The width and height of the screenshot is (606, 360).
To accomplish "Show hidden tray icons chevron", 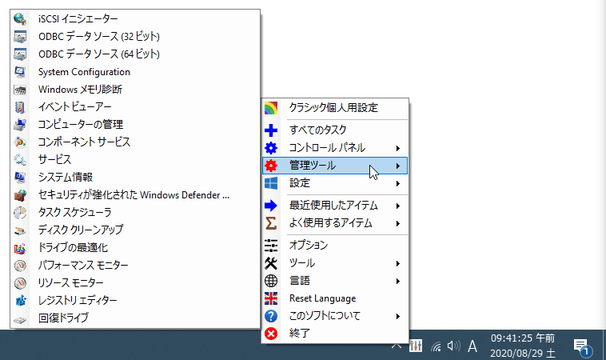I will click(x=397, y=345).
